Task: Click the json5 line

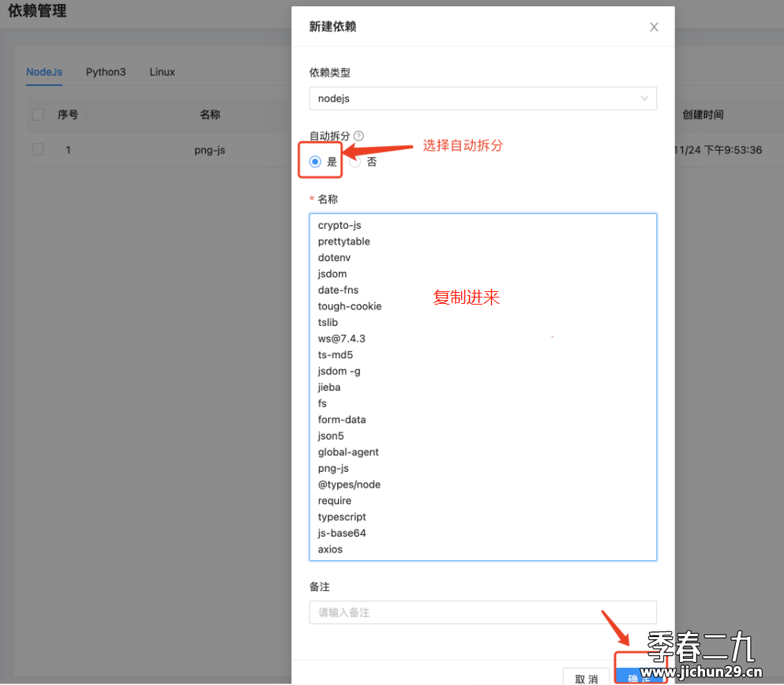Action: [331, 436]
